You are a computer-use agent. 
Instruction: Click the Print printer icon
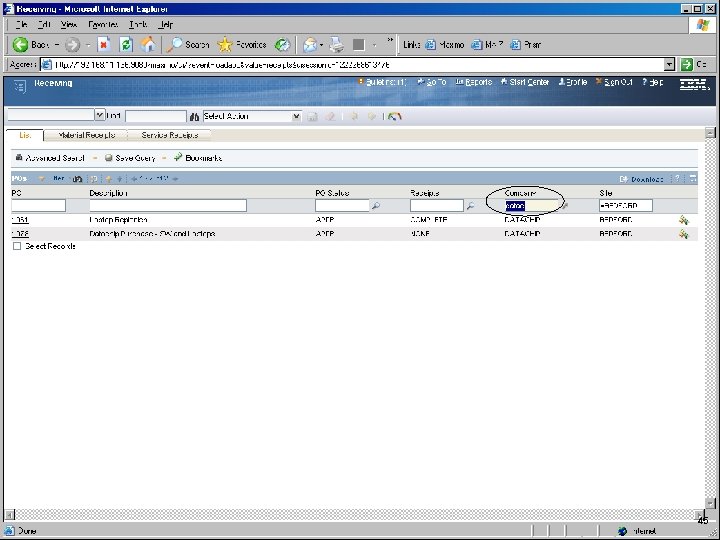[337, 45]
